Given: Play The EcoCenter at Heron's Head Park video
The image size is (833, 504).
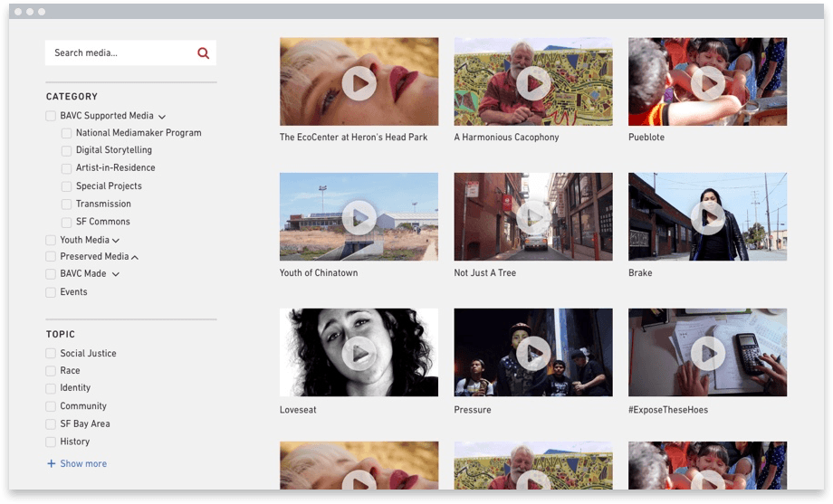Looking at the screenshot, I should pyautogui.click(x=359, y=83).
